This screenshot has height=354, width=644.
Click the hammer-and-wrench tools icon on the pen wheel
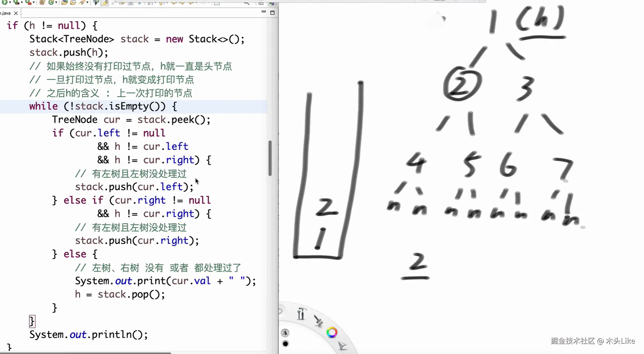point(301,313)
